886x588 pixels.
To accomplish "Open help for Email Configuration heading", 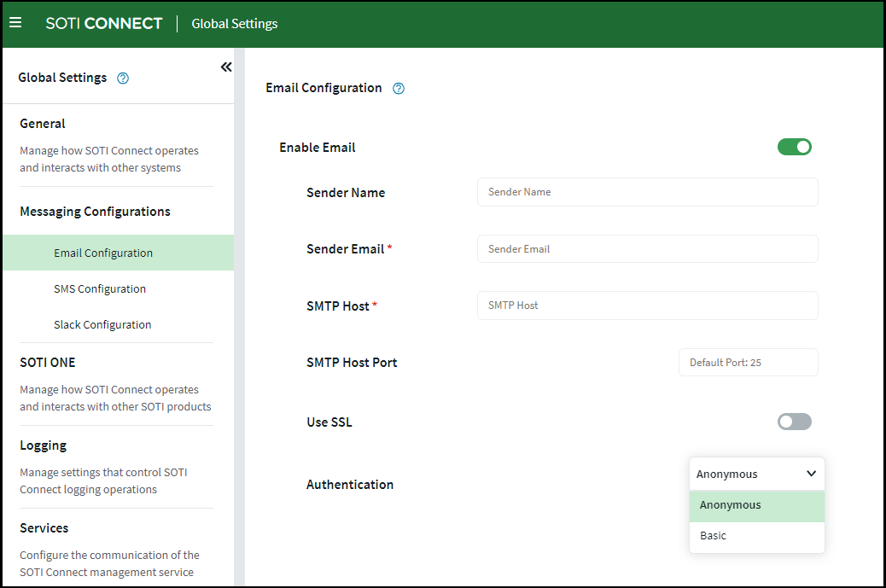I will point(399,88).
